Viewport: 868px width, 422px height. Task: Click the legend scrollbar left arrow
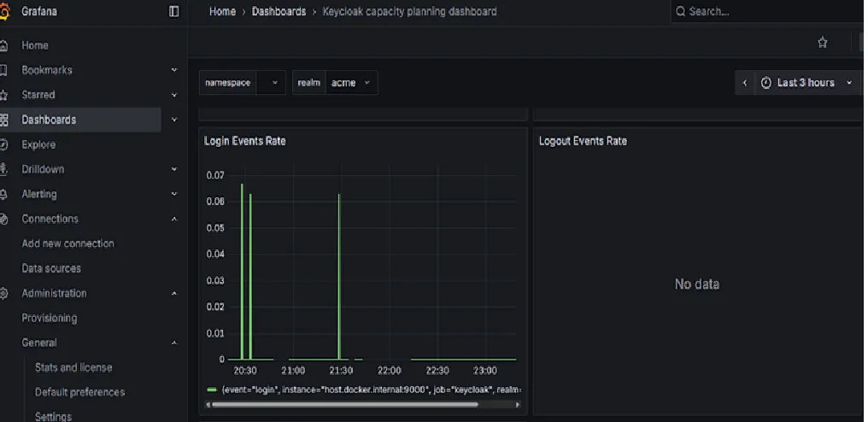coord(208,405)
